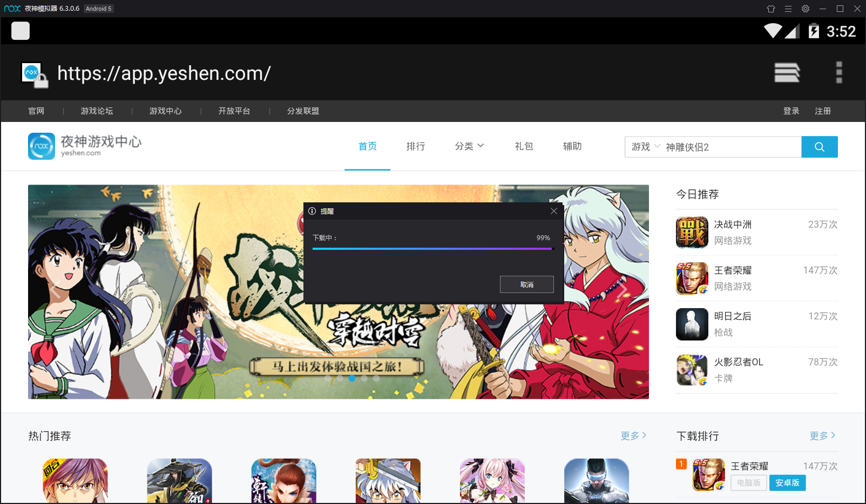Click the download progress bar

(433, 249)
